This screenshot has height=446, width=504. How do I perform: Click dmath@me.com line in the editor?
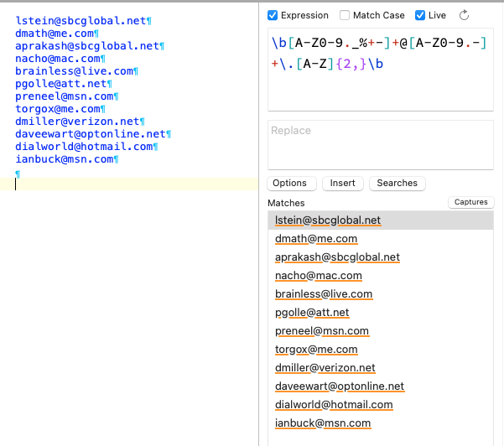[55, 34]
